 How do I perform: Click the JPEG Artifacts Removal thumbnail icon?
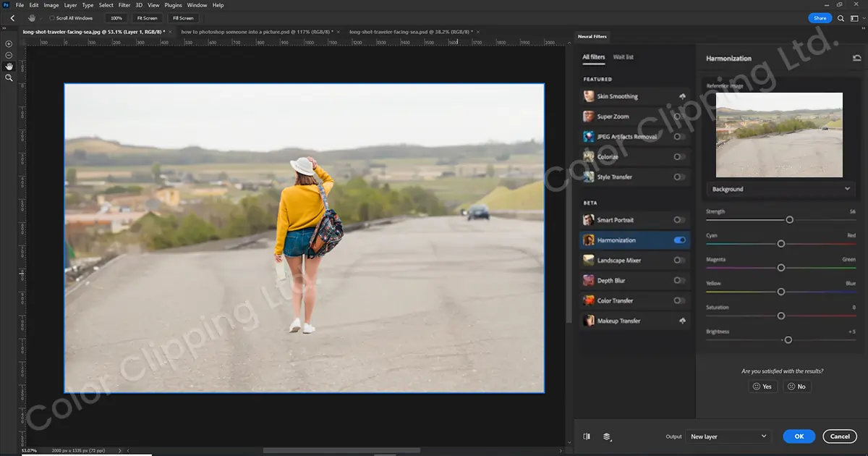[588, 136]
